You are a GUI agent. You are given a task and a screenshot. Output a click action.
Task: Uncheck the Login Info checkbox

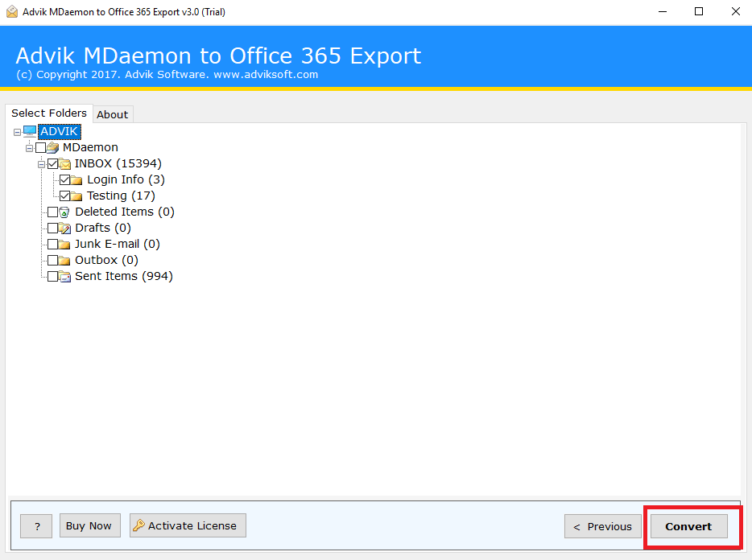coord(65,179)
